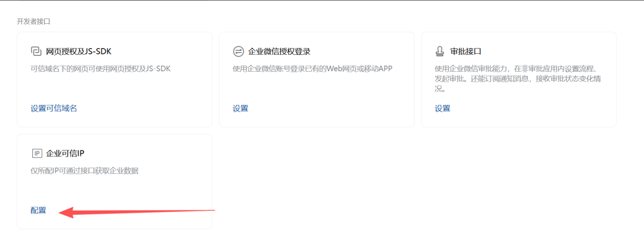This screenshot has width=644, height=237.
Task: Select the 网页授权及JS-SDK title
Action: pyautogui.click(x=79, y=51)
